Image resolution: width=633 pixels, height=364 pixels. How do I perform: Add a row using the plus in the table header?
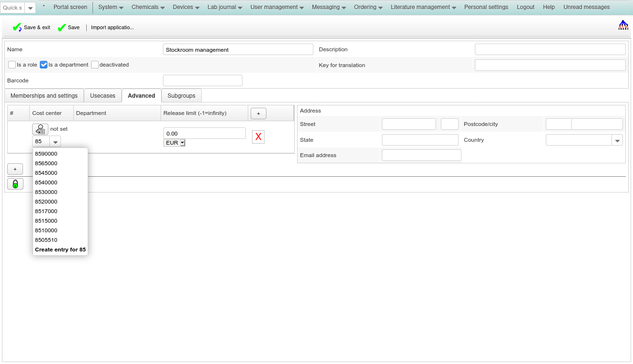[x=258, y=114]
